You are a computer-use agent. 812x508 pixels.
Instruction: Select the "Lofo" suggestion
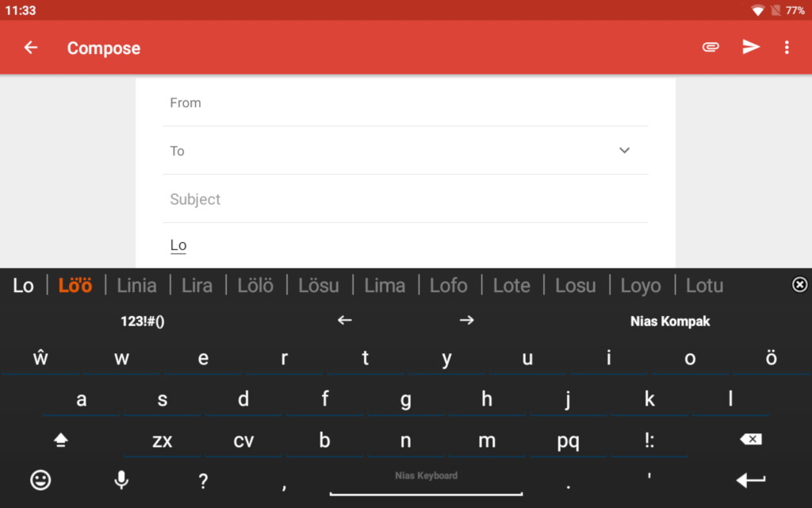coord(448,285)
